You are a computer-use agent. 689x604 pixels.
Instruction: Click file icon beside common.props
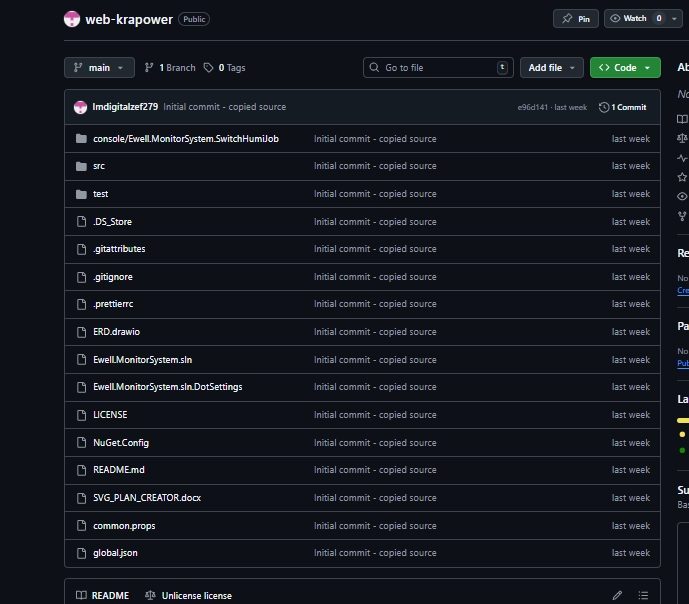tap(81, 526)
